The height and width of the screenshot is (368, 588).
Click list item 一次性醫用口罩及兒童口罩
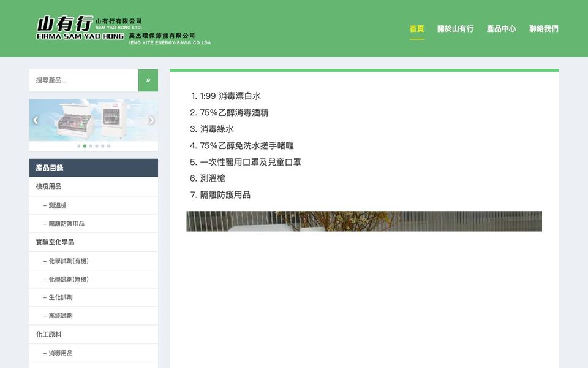click(x=251, y=162)
